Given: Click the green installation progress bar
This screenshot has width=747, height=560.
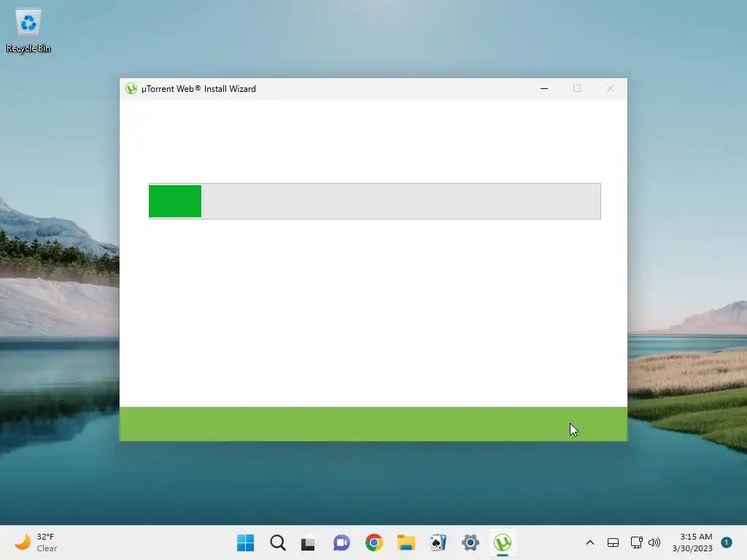Looking at the screenshot, I should [374, 201].
